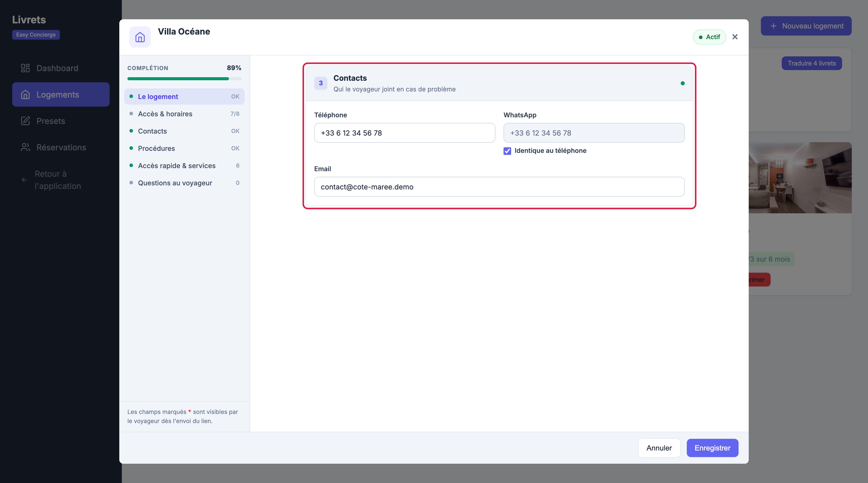Image resolution: width=868 pixels, height=483 pixels.
Task: Click the Presets pencil icon in sidebar
Action: click(25, 121)
